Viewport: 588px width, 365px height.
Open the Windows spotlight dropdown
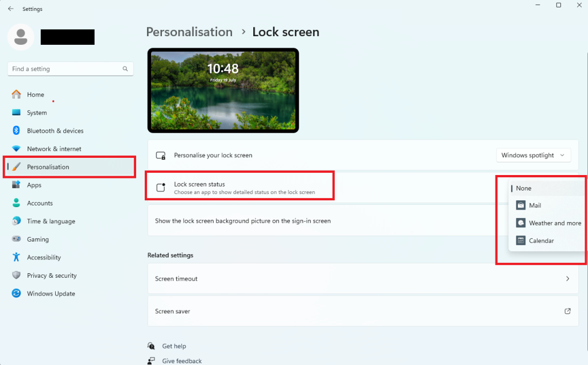(533, 155)
